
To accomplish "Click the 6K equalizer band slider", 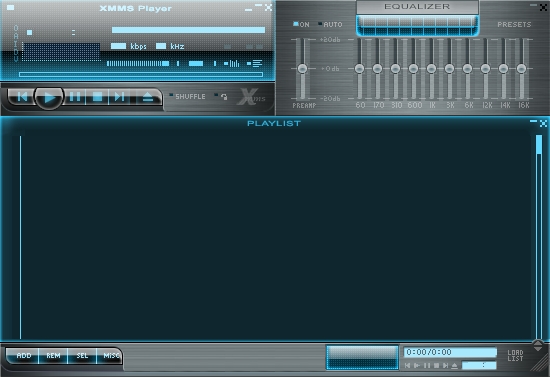I will click(467, 68).
